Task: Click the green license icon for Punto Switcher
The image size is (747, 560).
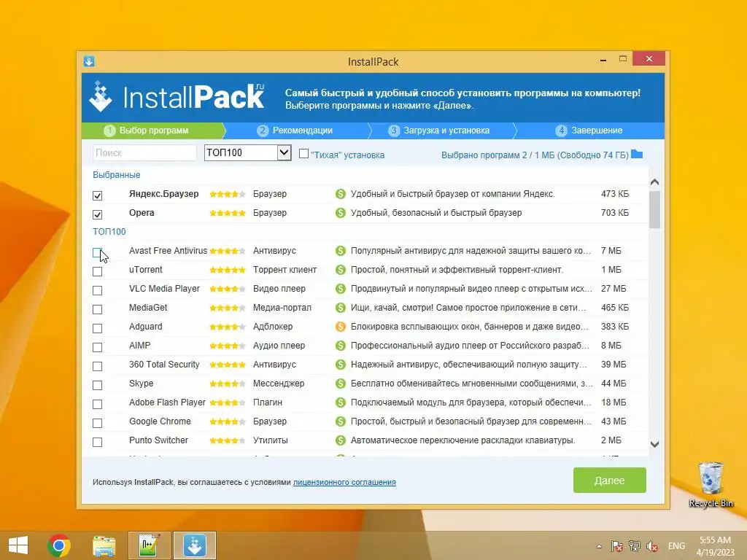Action: pyautogui.click(x=340, y=440)
